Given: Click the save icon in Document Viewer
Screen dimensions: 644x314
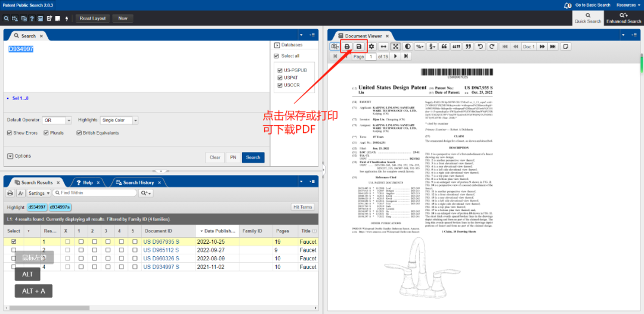Looking at the screenshot, I should [359, 46].
